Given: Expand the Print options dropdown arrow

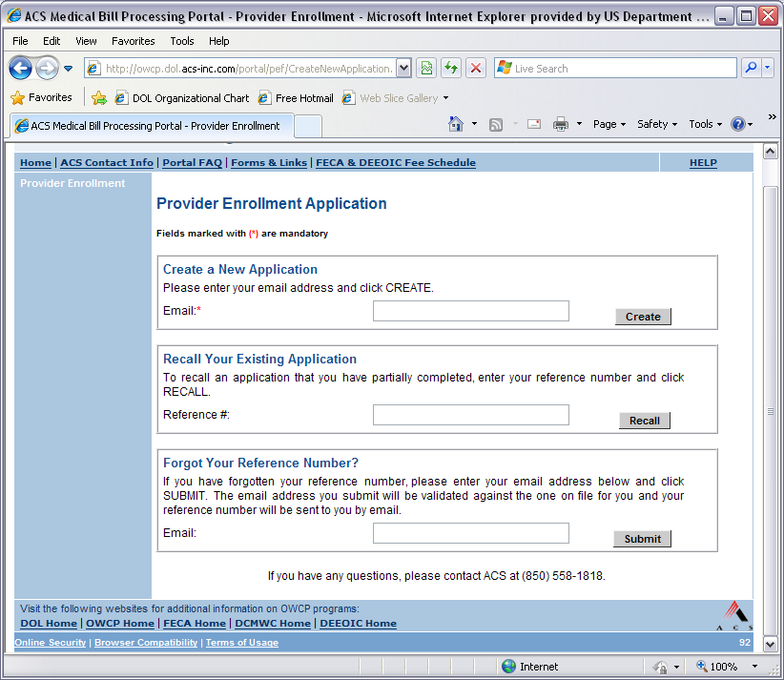Looking at the screenshot, I should pyautogui.click(x=579, y=123).
